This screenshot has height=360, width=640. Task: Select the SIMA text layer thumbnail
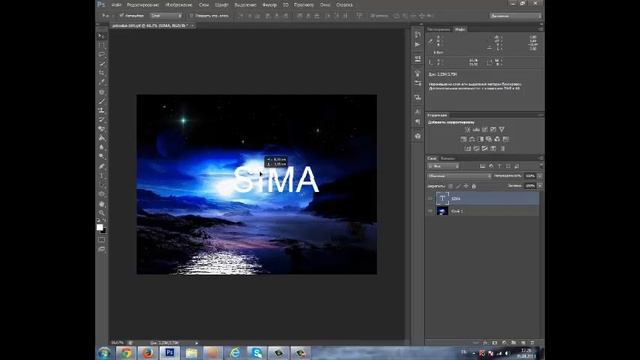click(442, 198)
